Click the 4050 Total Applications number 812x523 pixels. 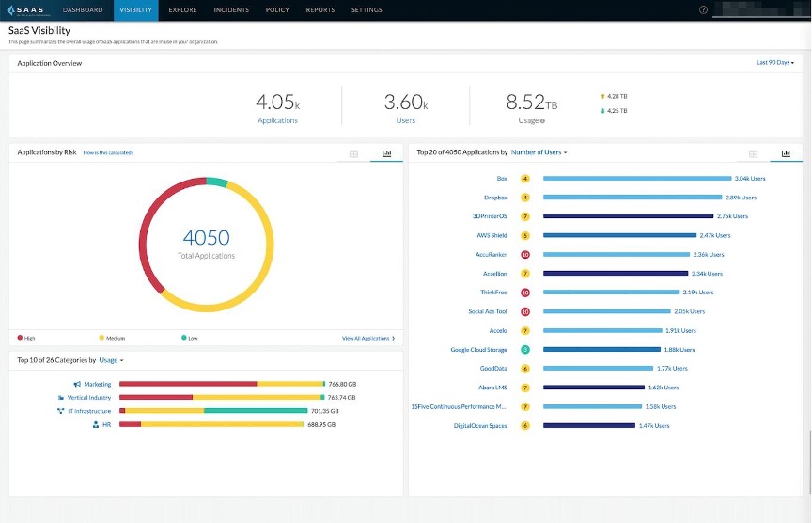click(206, 237)
